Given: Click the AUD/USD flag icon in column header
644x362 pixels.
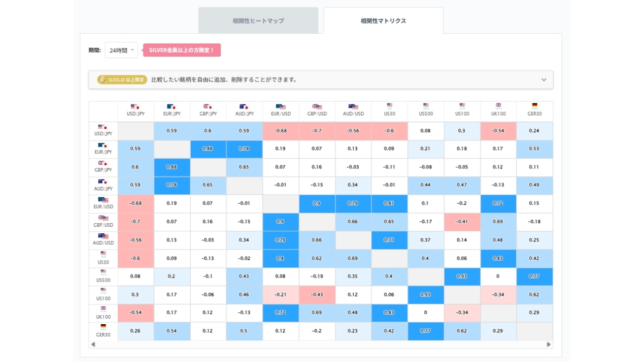Looking at the screenshot, I should click(x=353, y=107).
